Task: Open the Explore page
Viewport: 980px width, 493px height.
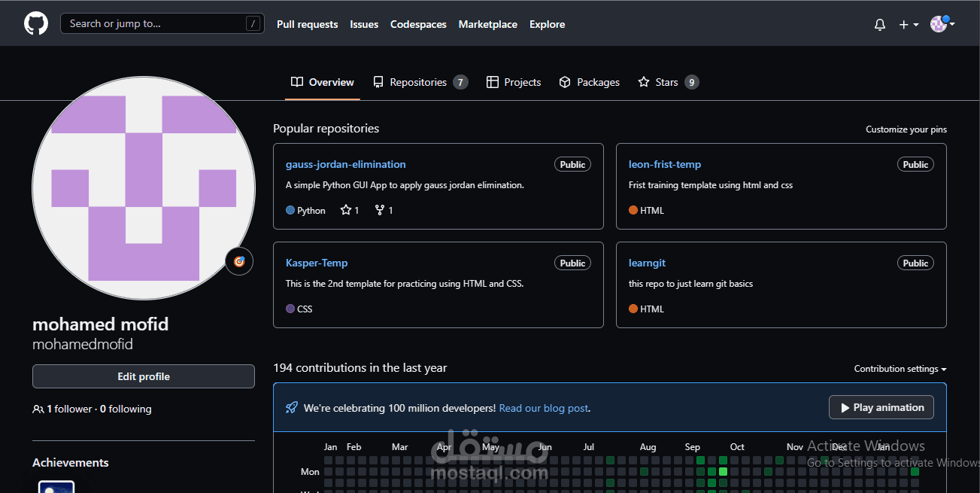Action: (x=547, y=24)
